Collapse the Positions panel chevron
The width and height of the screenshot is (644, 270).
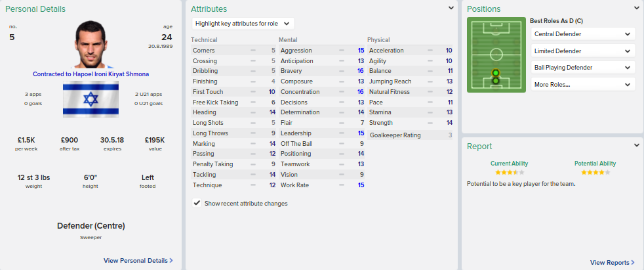pyautogui.click(x=637, y=9)
